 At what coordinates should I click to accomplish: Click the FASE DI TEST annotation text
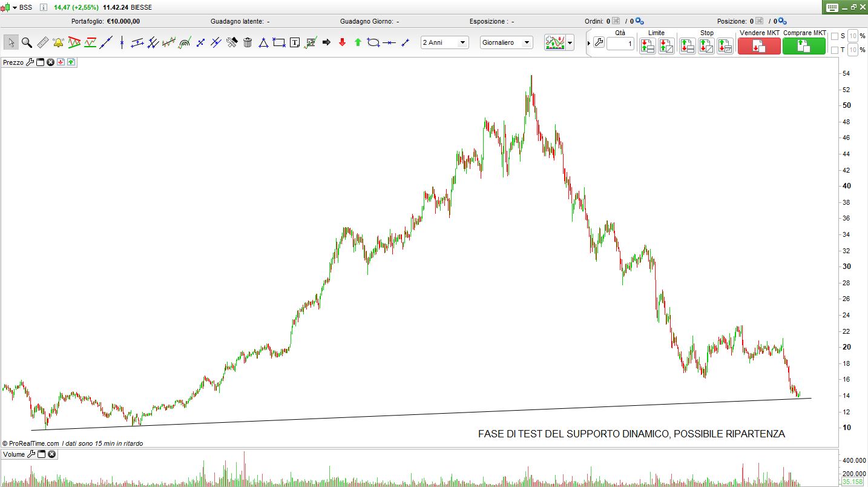point(631,434)
